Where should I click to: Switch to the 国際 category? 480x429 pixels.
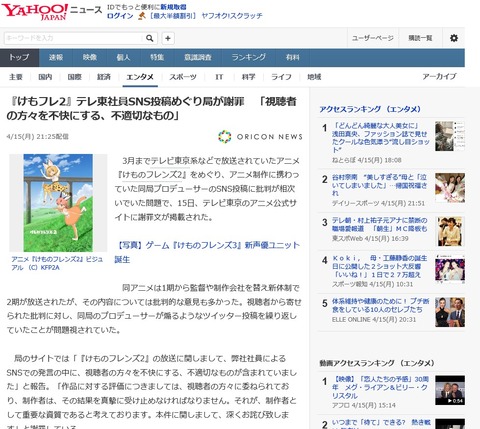click(x=74, y=77)
